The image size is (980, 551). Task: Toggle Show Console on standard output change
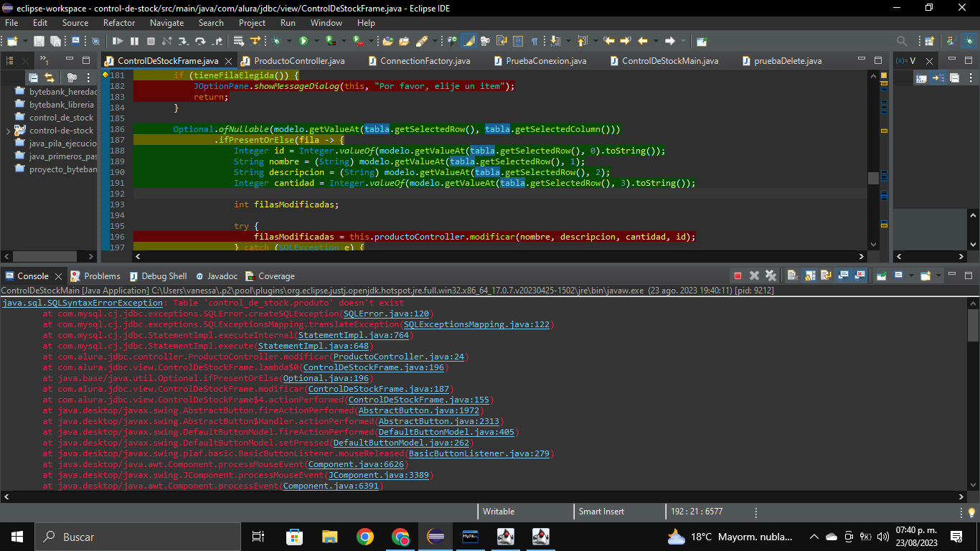[844, 275]
